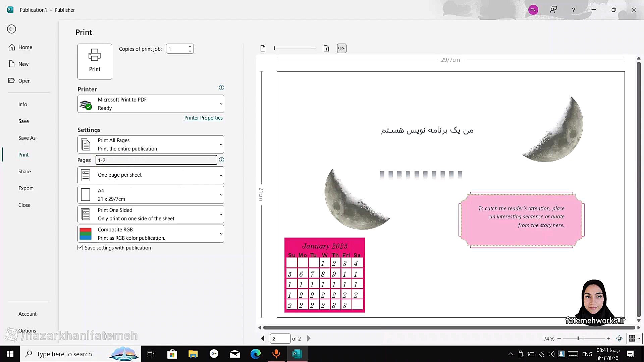Click the copies of print job field
The height and width of the screenshot is (362, 644).
coord(177,49)
